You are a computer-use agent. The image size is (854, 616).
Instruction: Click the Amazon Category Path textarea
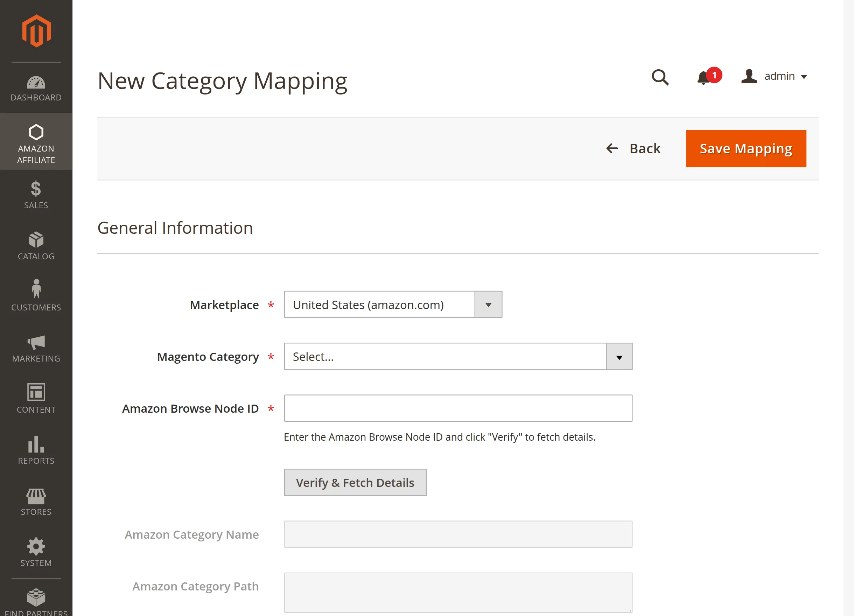pos(458,593)
